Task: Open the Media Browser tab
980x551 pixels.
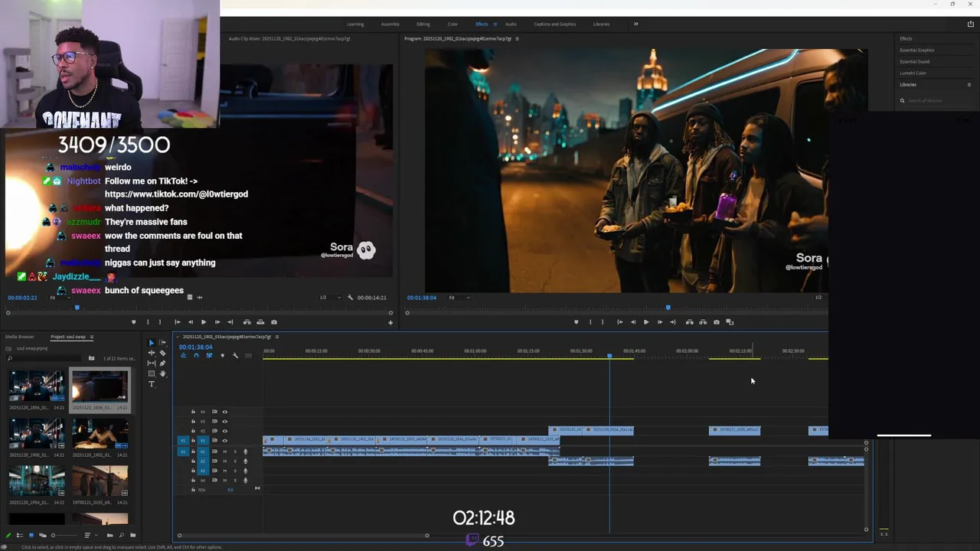Action: 20,337
